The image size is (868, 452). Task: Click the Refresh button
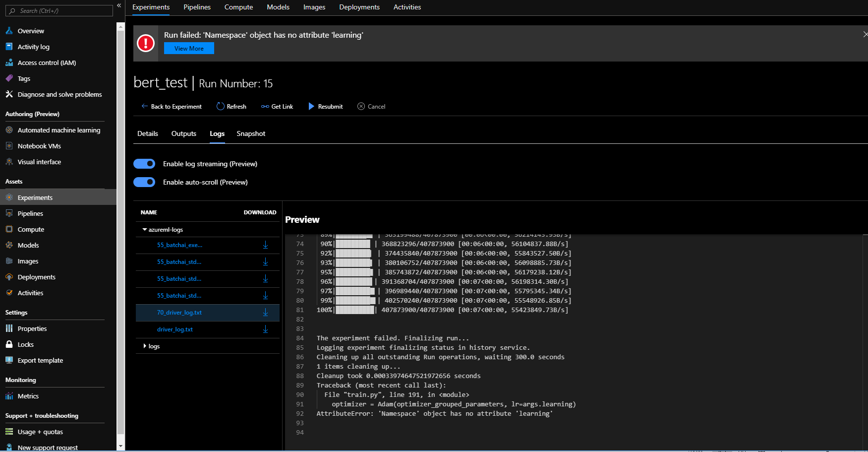(x=231, y=106)
